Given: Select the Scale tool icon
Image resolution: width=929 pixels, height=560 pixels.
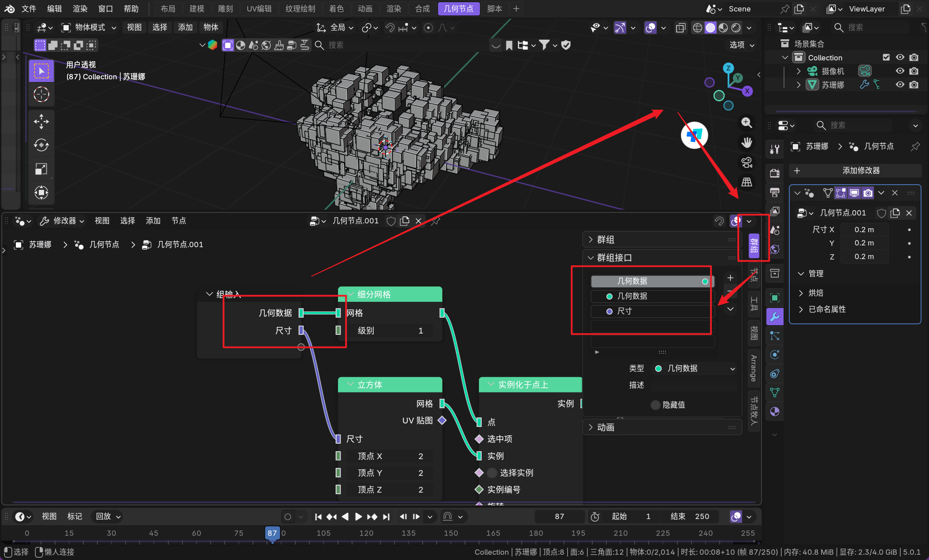Looking at the screenshot, I should click(x=41, y=169).
